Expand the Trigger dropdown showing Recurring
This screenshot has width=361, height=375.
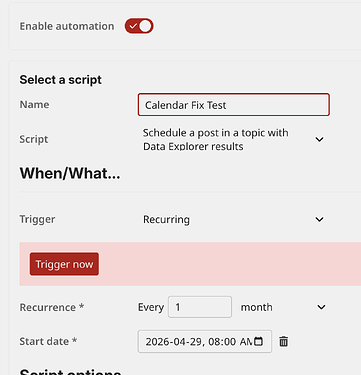pos(234,219)
